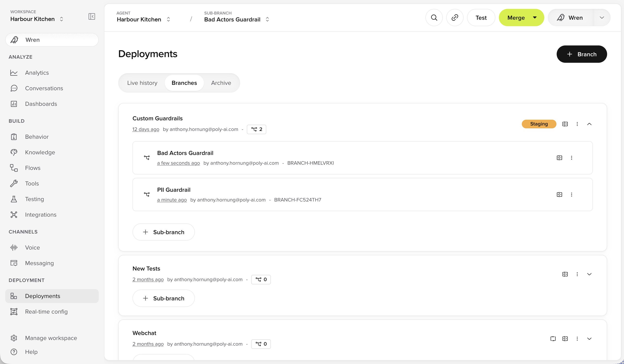Expand the Webchat branch

(x=589, y=339)
